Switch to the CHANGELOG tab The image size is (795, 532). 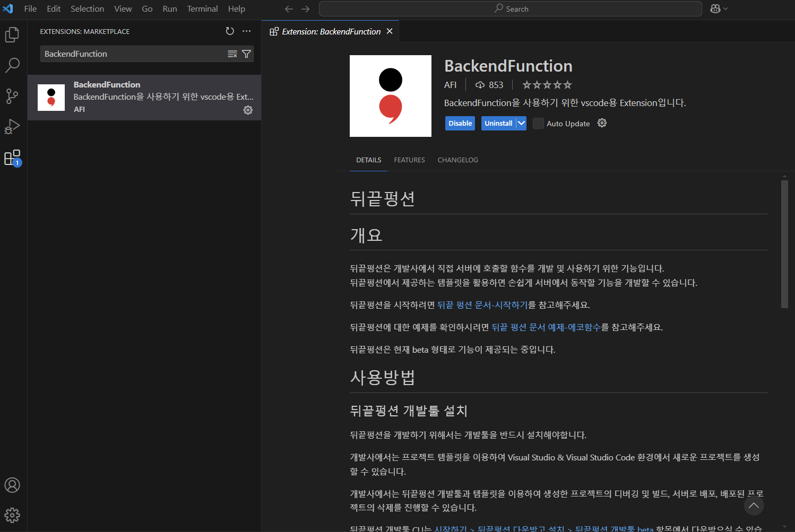click(x=458, y=160)
